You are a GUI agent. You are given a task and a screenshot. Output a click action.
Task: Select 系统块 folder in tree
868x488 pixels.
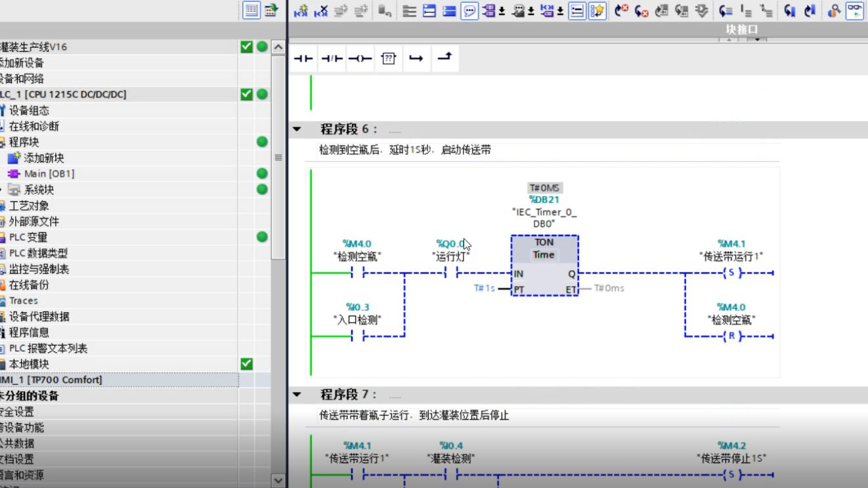pyautogui.click(x=39, y=190)
